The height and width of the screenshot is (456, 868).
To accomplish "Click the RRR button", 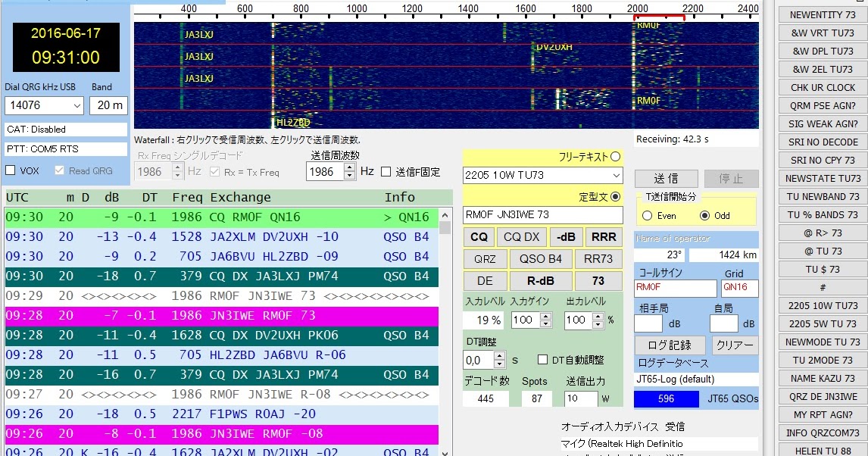I will pyautogui.click(x=603, y=236).
